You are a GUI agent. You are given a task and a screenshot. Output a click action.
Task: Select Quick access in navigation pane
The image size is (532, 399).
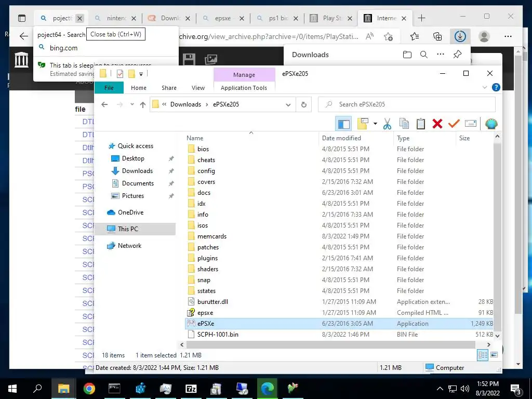click(136, 146)
